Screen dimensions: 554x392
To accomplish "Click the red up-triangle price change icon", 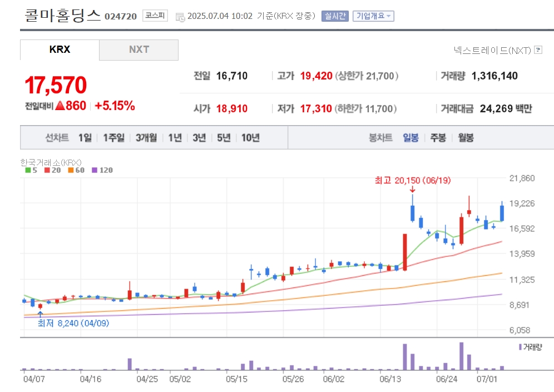I will [60, 105].
